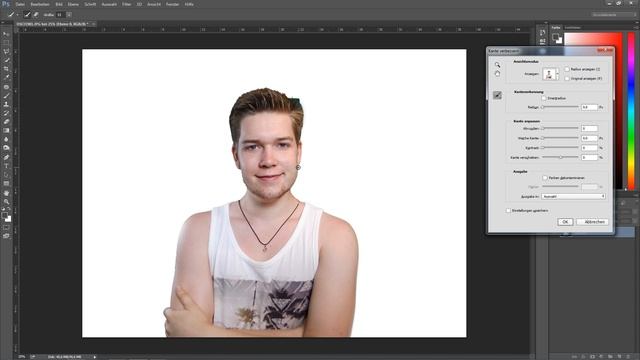Select the Blur tool
The width and height of the screenshot is (640, 360).
(x=6, y=139)
